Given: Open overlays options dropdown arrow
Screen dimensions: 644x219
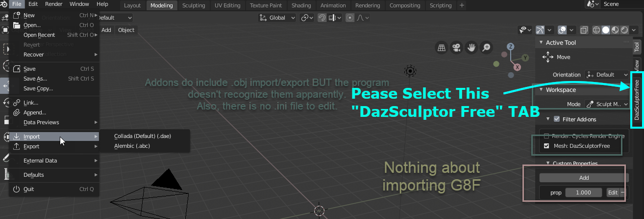Looking at the screenshot, I should pos(571,30).
